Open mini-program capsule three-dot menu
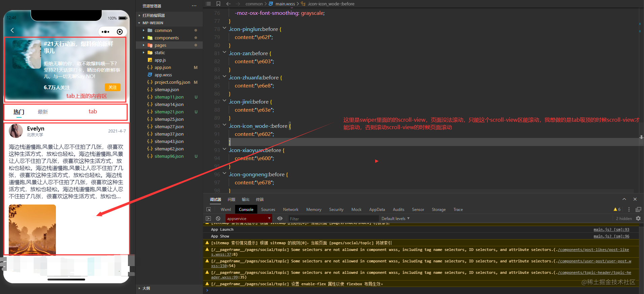The width and height of the screenshot is (644, 294). 105,32
